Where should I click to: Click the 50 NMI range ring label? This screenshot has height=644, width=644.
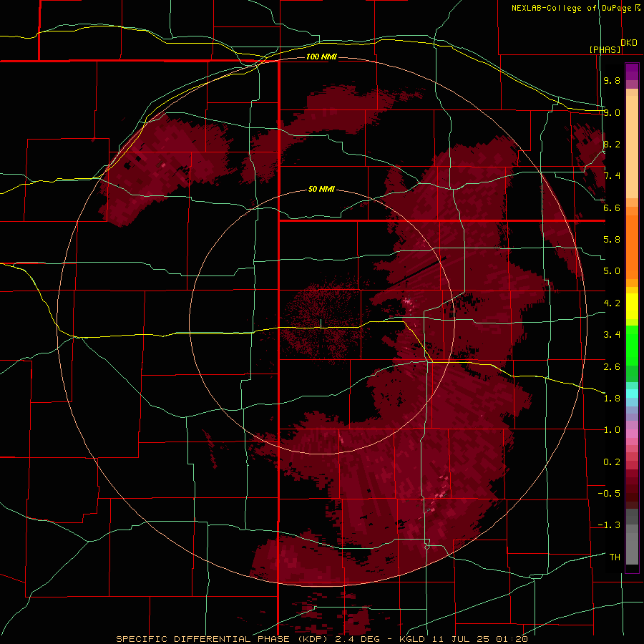tap(321, 189)
